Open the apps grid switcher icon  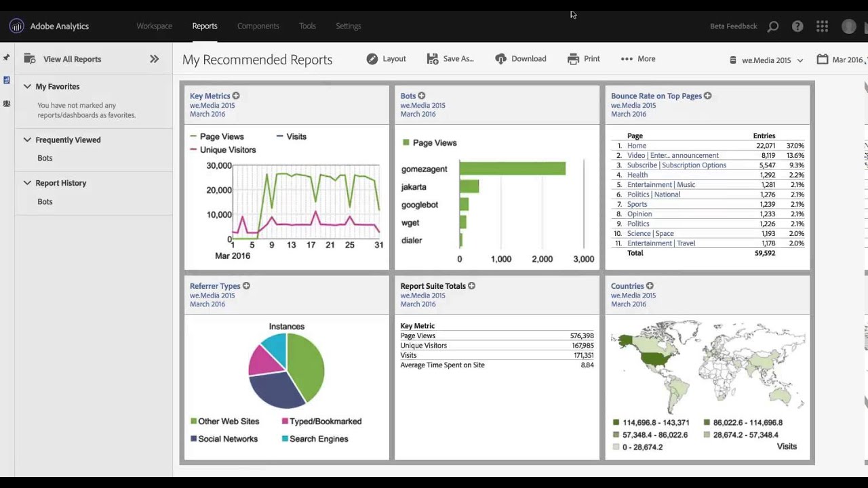[x=822, y=26]
